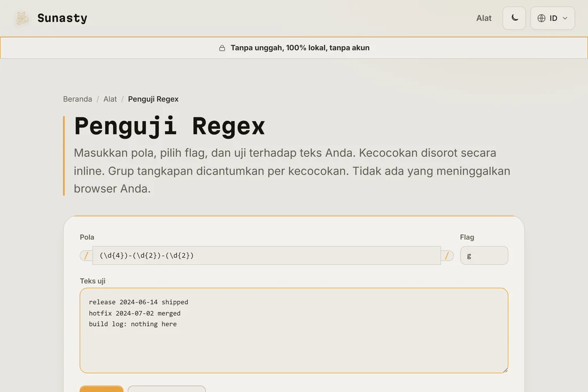Screen dimensions: 588x392
Task: Click the lock icon in the privacy banner
Action: click(222, 48)
